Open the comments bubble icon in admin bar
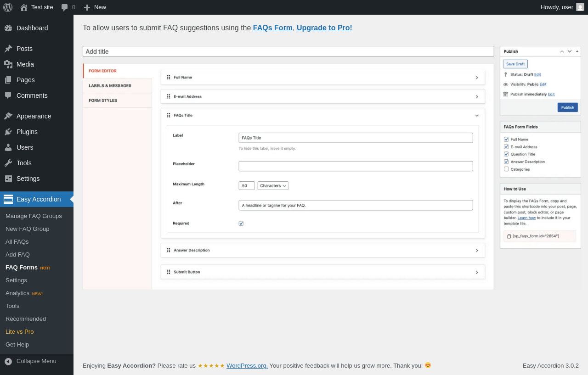Viewport: 588px width, 375px height. pyautogui.click(x=64, y=7)
